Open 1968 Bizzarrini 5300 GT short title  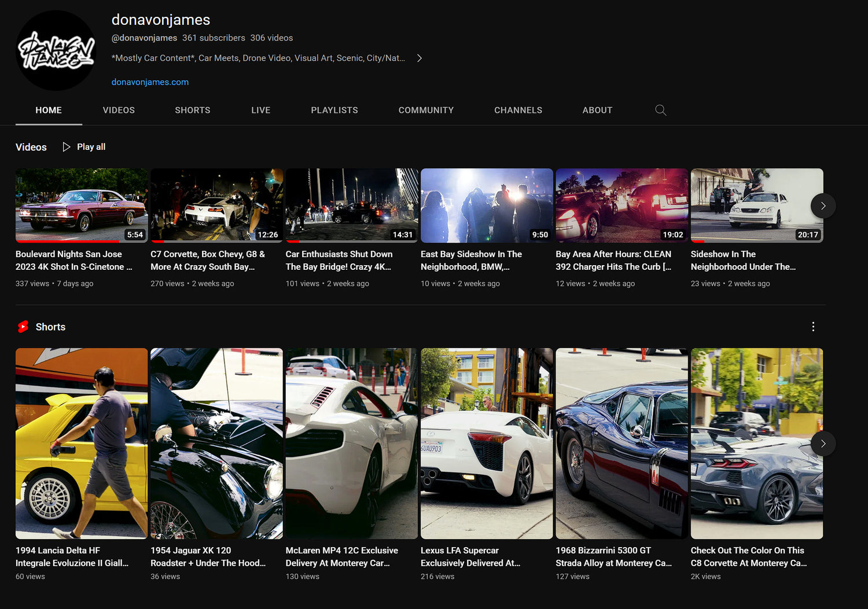point(613,557)
